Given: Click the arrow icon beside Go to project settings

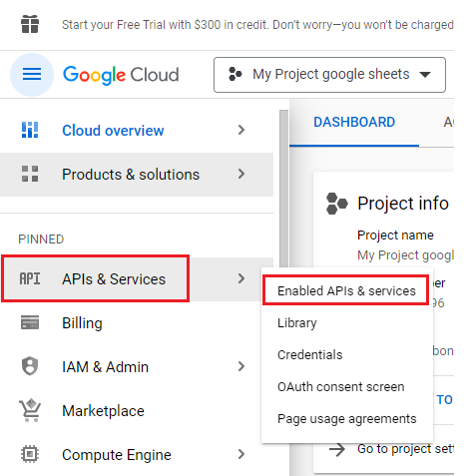Looking at the screenshot, I should (x=337, y=450).
